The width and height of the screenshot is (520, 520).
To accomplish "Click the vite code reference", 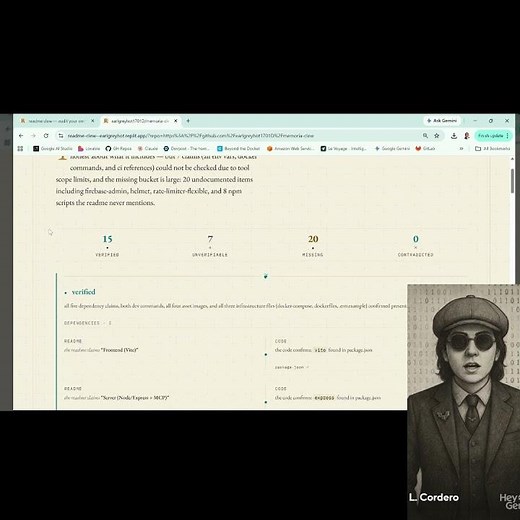I will [320, 350].
